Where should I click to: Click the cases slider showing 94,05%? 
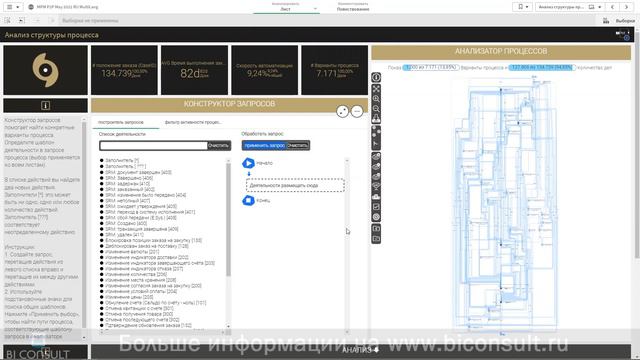point(541,67)
